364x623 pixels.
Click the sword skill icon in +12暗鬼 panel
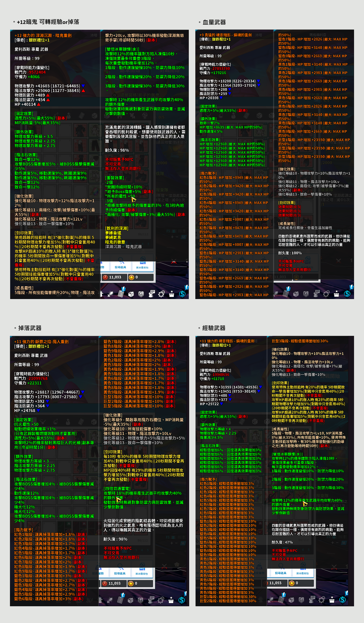(110, 294)
